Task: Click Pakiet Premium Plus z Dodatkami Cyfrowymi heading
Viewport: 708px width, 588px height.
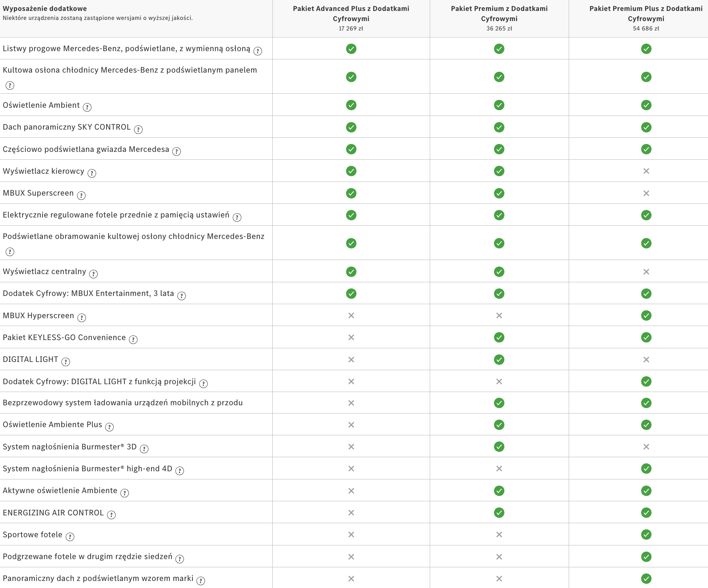Action: coord(646,14)
